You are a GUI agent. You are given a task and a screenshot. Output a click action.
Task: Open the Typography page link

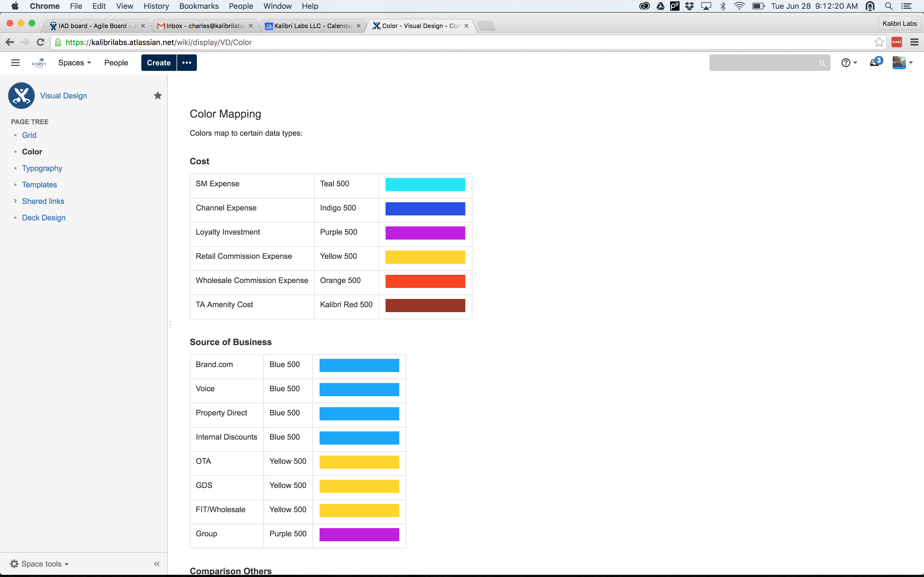[x=42, y=168]
